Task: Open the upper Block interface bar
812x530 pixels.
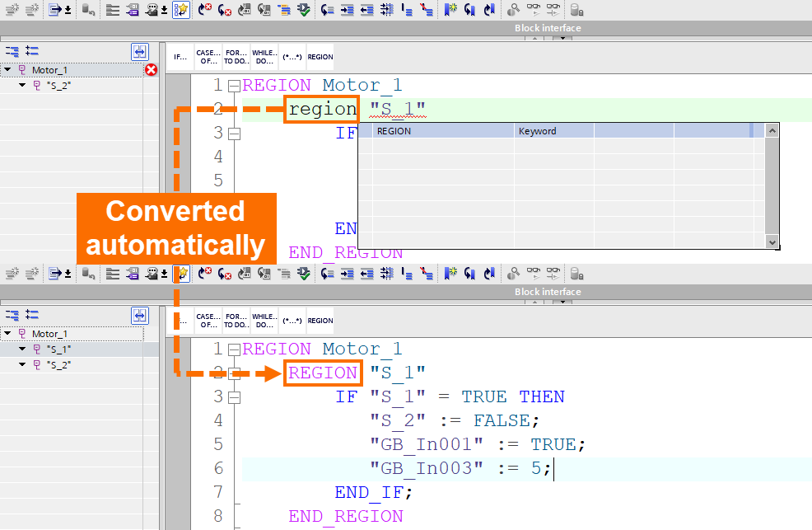Action: tap(548, 28)
